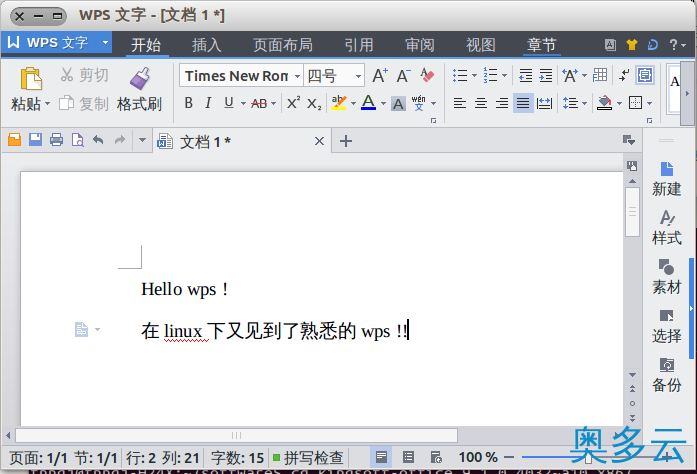Save the document with floppy icon
Viewport: 697px width, 474px height.
point(36,140)
